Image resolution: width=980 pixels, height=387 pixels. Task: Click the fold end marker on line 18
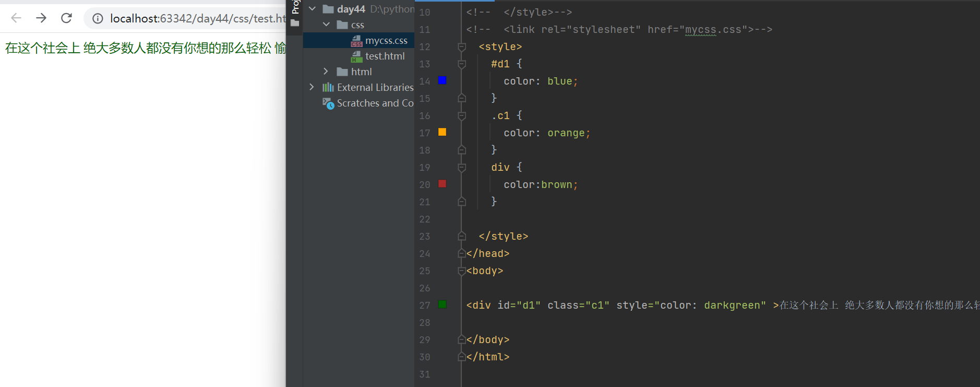[462, 150]
